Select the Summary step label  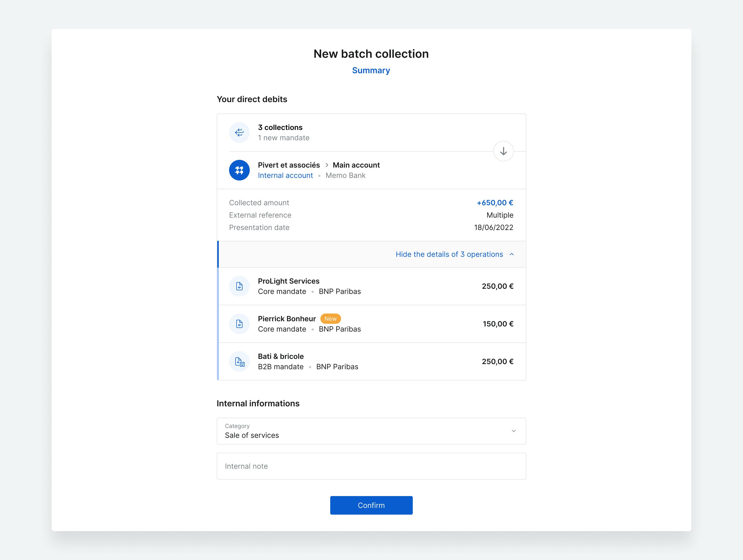coord(371,70)
